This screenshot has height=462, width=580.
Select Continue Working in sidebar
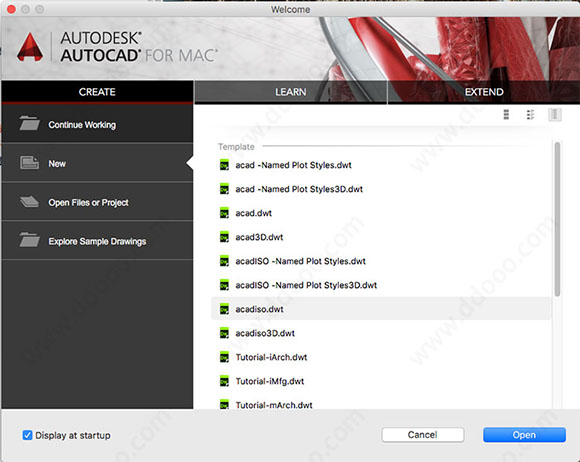pos(97,124)
